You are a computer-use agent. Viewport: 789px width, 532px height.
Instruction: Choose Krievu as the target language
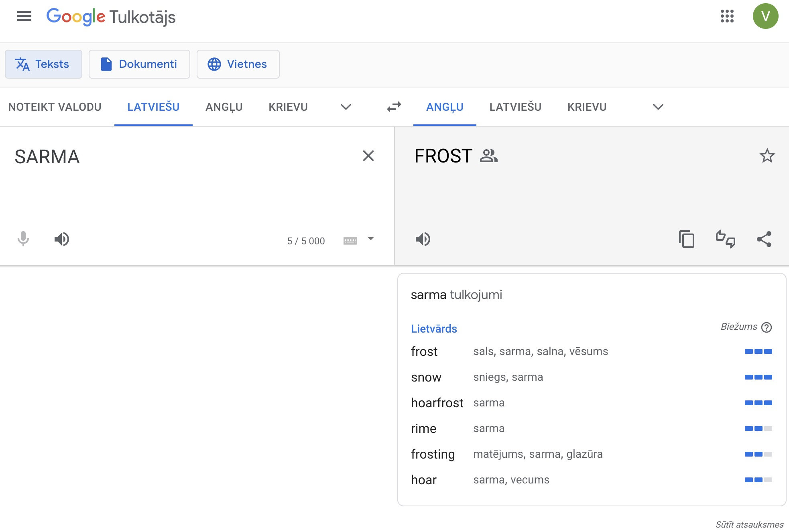tap(587, 107)
